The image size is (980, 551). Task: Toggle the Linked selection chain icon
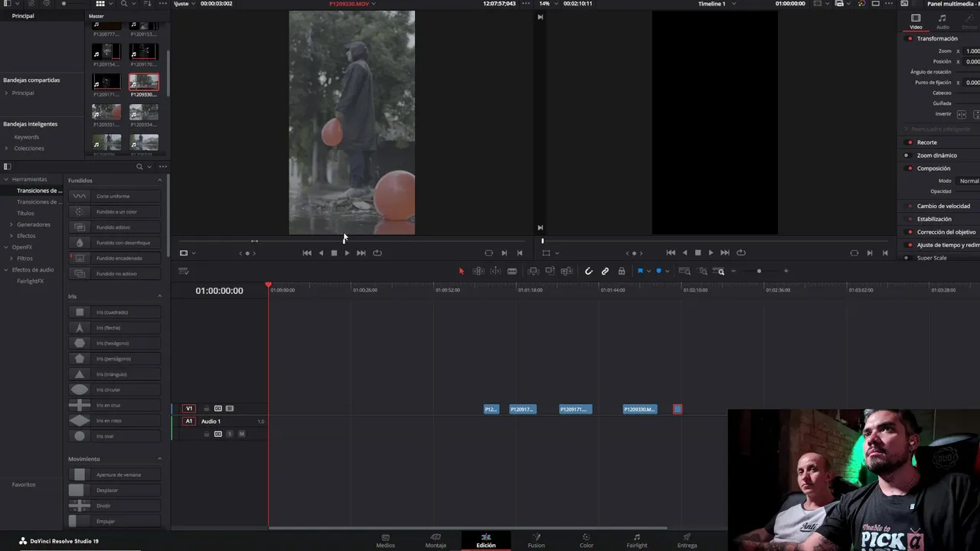point(605,271)
